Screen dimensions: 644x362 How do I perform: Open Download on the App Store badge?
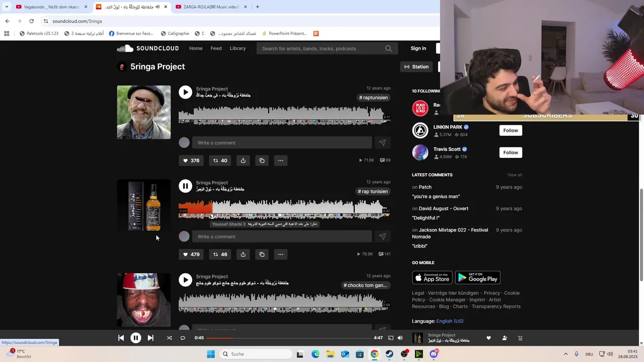(x=432, y=278)
